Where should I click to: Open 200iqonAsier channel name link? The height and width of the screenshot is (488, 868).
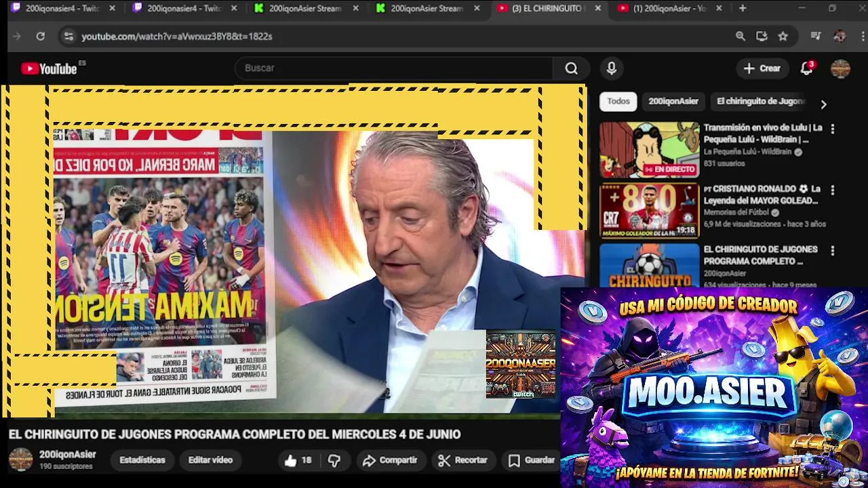point(67,455)
